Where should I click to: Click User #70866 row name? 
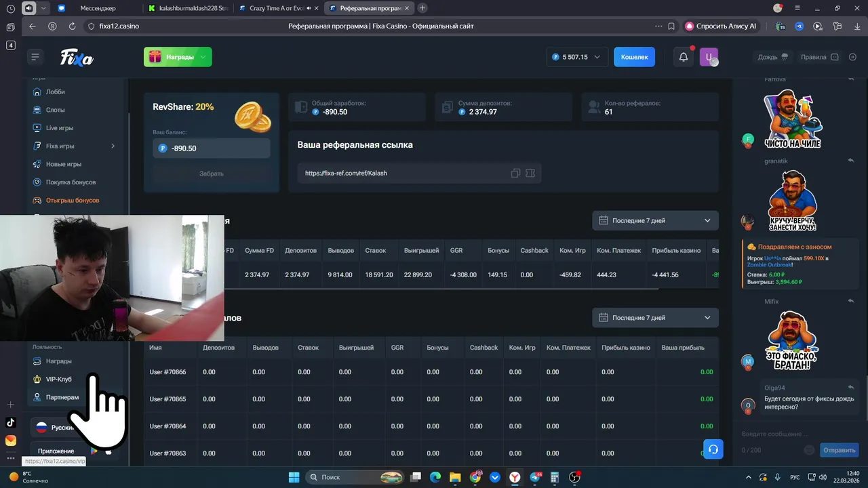(x=167, y=372)
